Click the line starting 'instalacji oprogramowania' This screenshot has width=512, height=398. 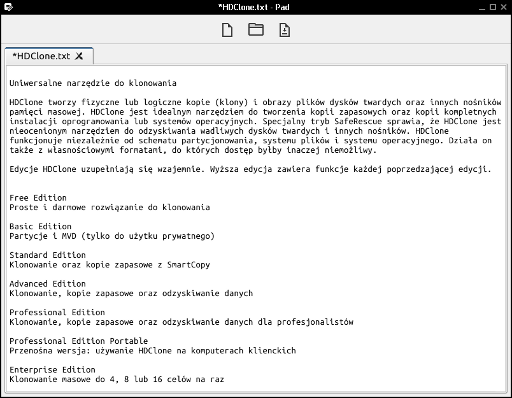tap(255, 121)
